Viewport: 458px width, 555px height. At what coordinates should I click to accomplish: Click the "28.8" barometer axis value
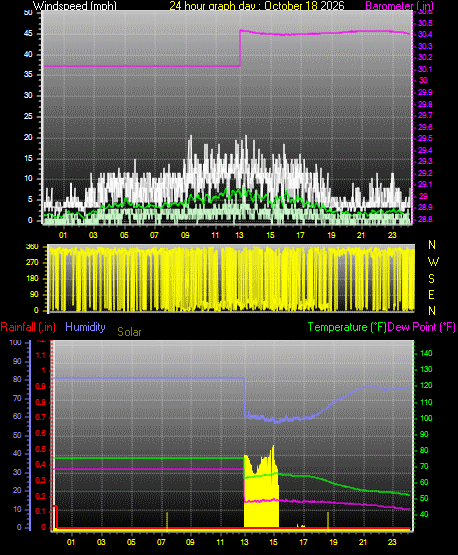[x=425, y=219]
